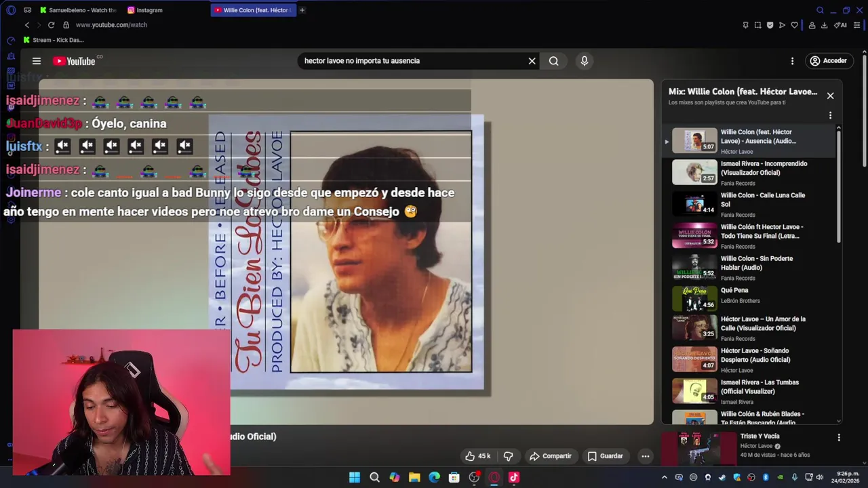Open the browser account profile icon

(x=812, y=25)
